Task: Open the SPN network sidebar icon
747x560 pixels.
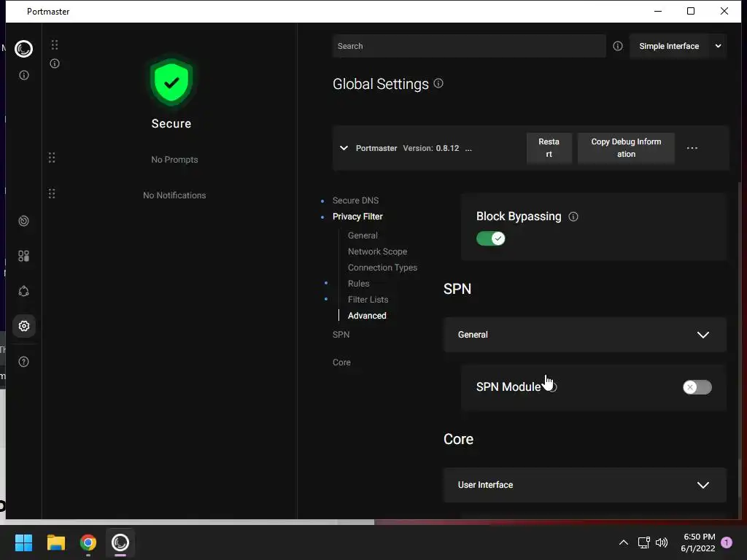Action: coord(24,291)
